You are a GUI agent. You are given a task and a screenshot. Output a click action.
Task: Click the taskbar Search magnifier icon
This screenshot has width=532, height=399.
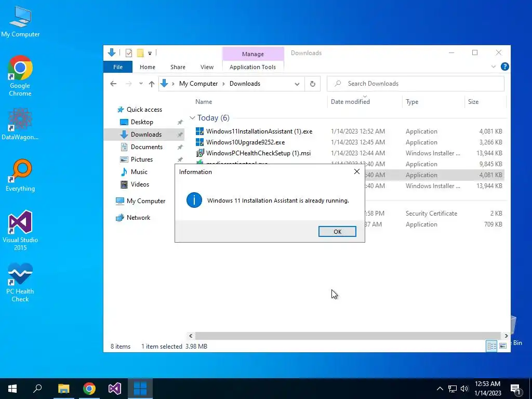click(x=37, y=389)
